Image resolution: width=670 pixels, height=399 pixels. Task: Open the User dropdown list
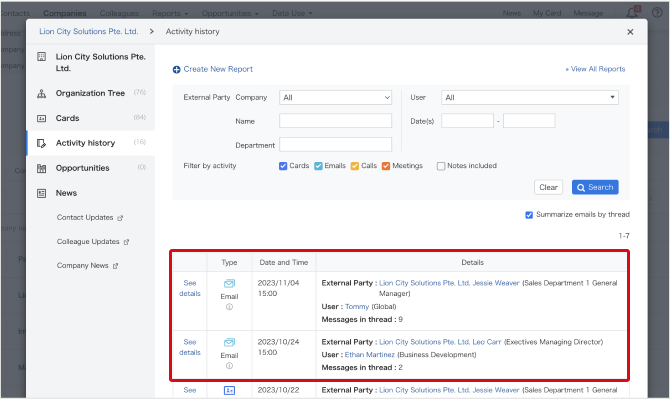tap(530, 97)
